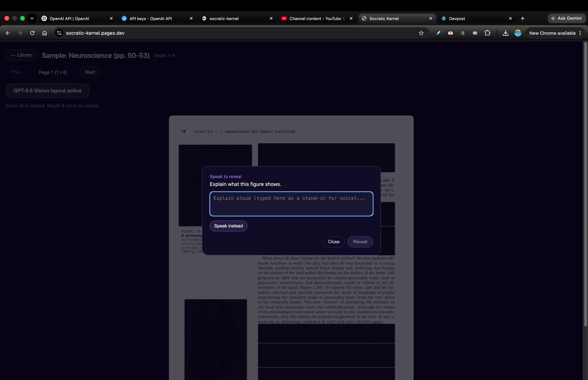
Task: Click Explain what this figure shows prompt
Action: (x=246, y=184)
